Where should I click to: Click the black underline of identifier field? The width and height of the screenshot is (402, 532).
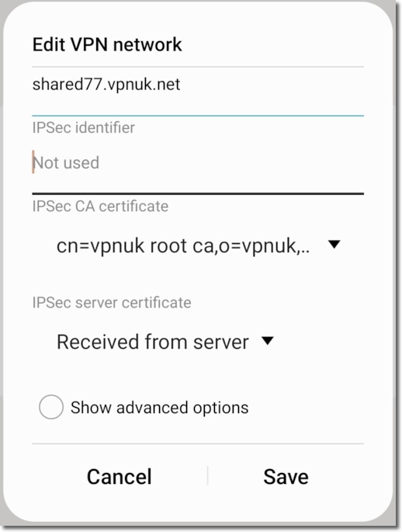[198, 193]
